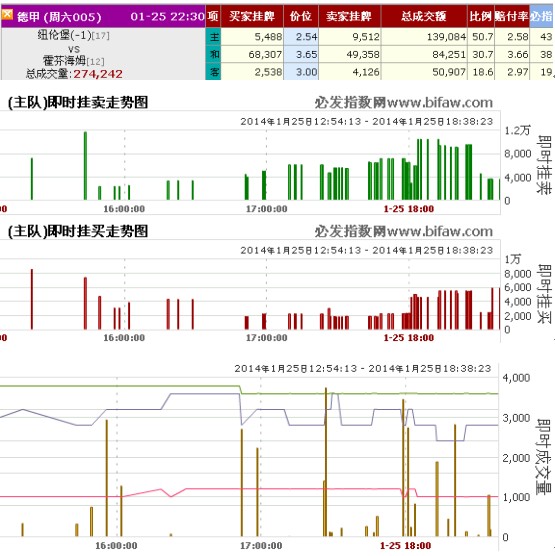Select the 和 (draw) row marker
555x556 pixels.
[213, 54]
